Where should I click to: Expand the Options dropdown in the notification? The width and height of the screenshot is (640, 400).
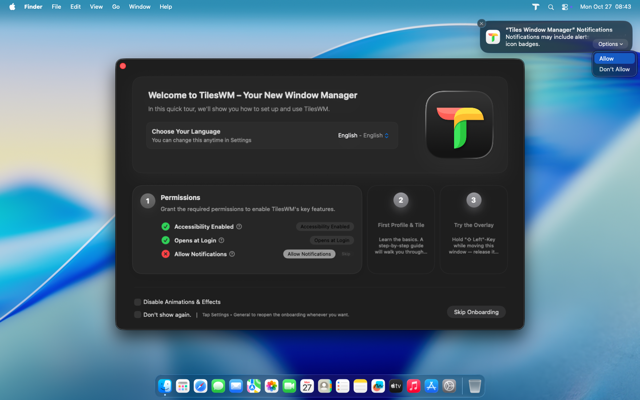point(610,44)
